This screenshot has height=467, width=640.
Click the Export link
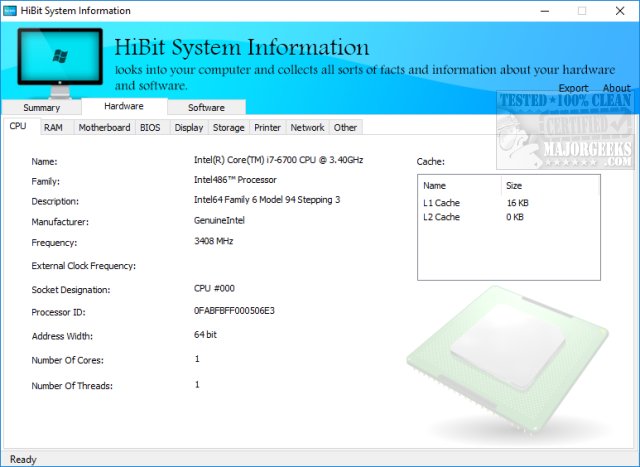pyautogui.click(x=573, y=88)
